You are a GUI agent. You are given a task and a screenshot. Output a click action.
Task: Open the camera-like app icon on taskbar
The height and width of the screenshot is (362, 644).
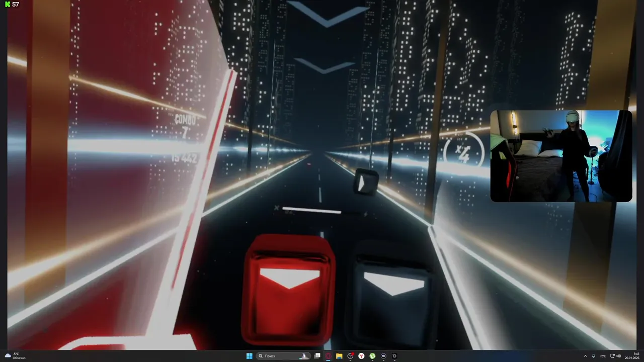pos(394,356)
